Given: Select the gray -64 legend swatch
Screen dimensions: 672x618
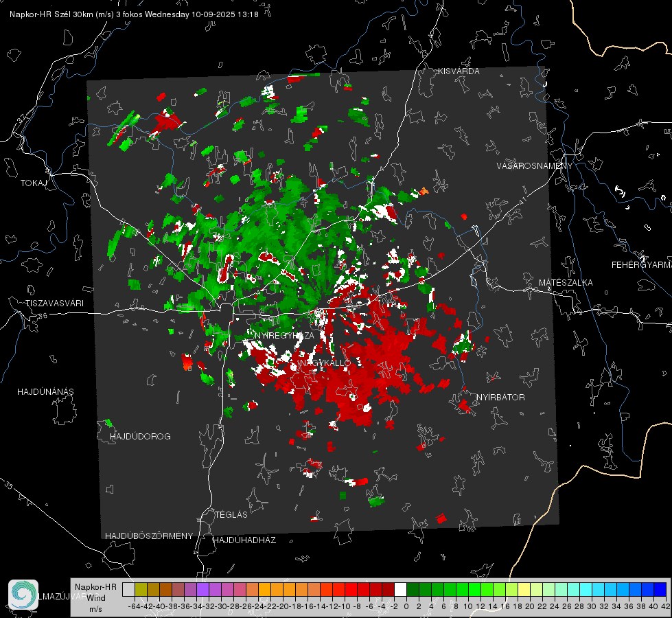Looking at the screenshot, I should click(128, 590).
